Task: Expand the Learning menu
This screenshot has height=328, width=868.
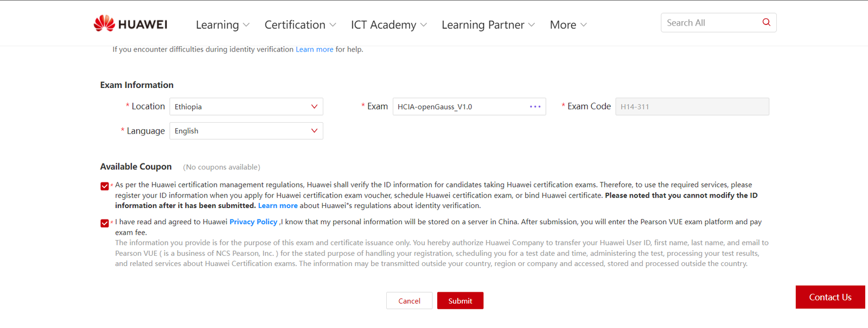Action: click(222, 25)
